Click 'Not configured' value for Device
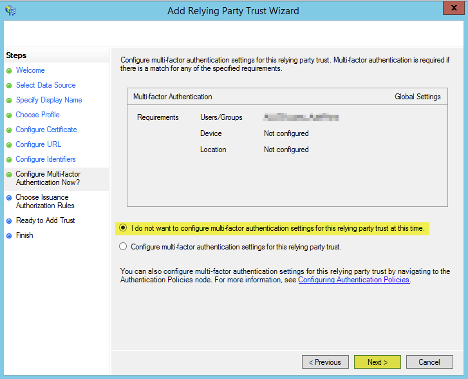 click(286, 133)
